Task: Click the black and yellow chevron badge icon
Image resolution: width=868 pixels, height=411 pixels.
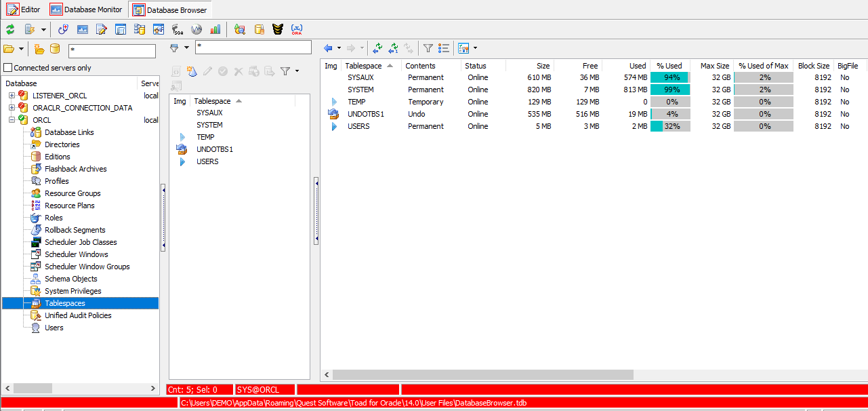Action: point(278,30)
